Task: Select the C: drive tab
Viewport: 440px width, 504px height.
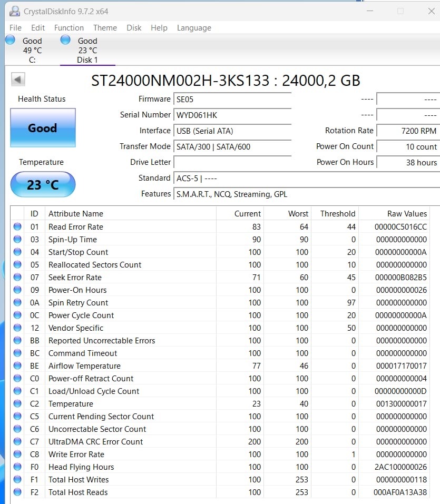Action: 32,50
